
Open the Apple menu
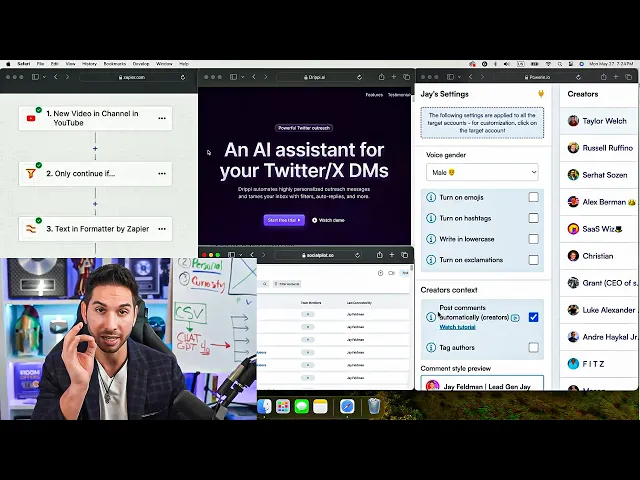(8, 64)
